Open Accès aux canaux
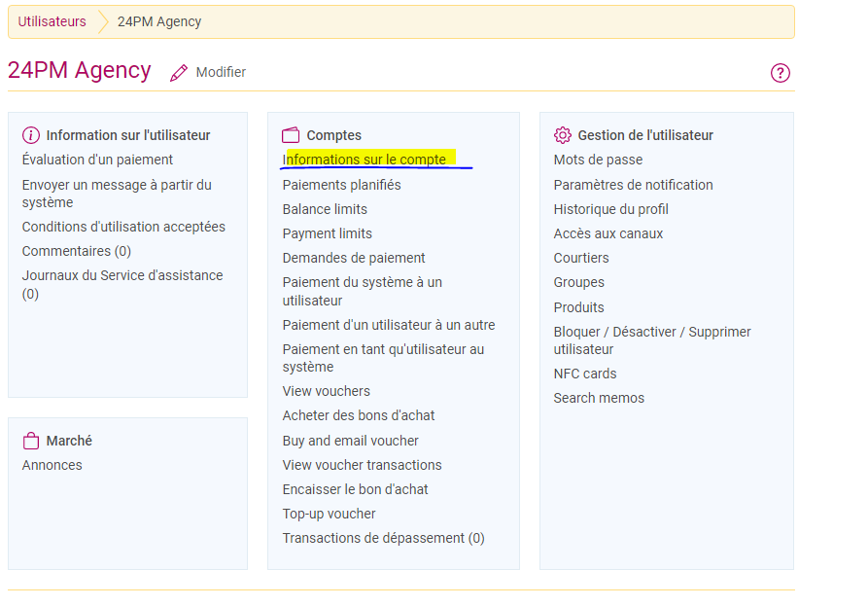Screen dimensions: 868x606 pos(608,233)
